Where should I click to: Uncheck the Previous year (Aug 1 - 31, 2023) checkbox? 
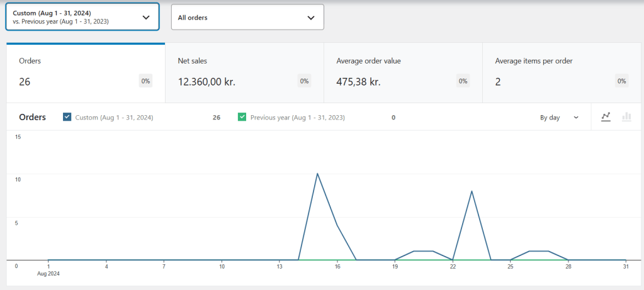(x=242, y=117)
